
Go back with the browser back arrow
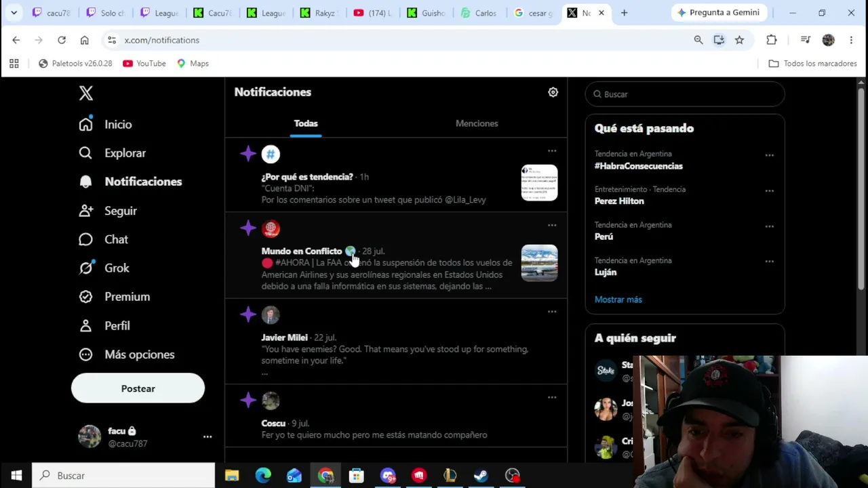(x=16, y=40)
